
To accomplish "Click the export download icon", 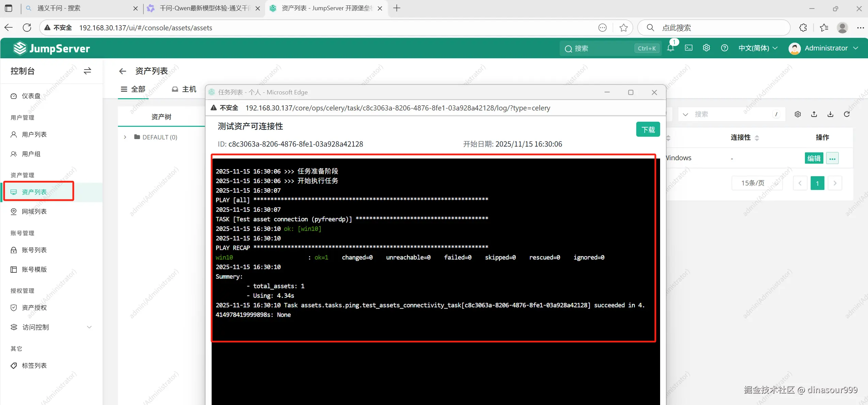I will pyautogui.click(x=830, y=114).
